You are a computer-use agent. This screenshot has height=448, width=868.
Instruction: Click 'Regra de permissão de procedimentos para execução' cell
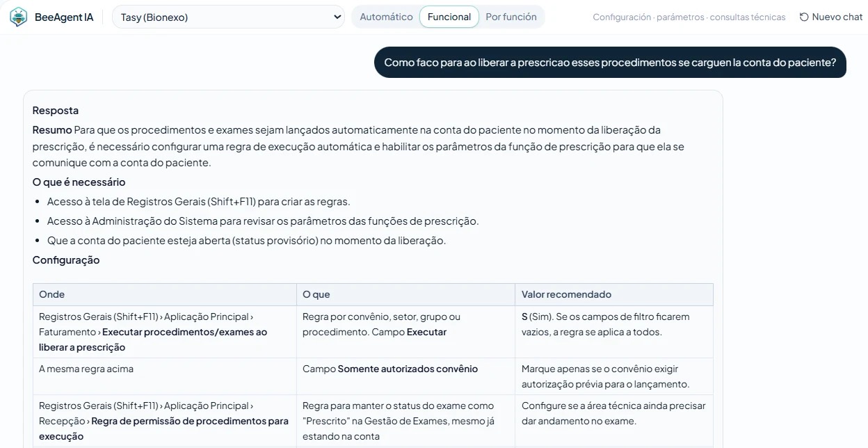[x=165, y=421]
